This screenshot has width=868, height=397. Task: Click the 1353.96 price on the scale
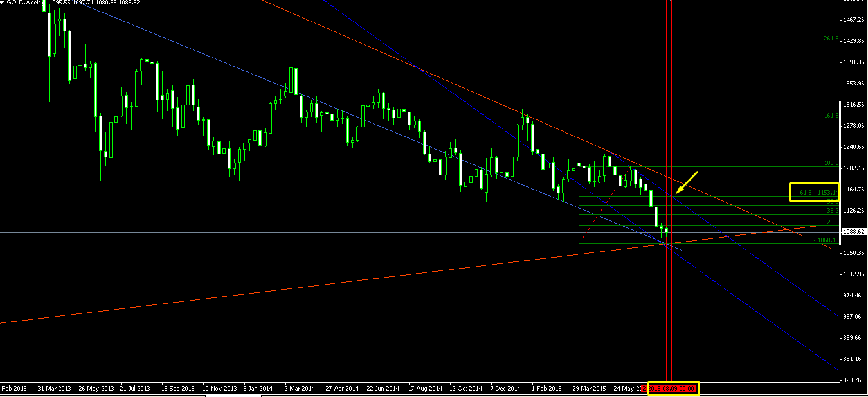click(853, 84)
